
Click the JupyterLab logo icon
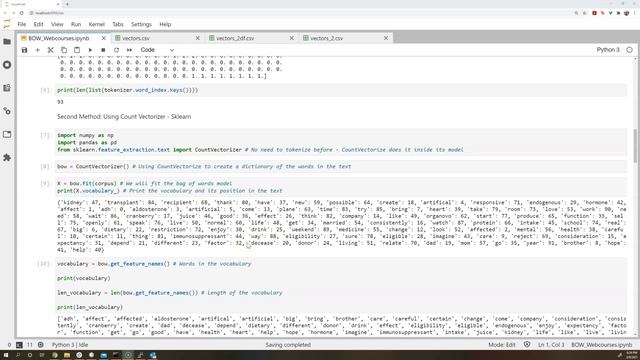pos(7,24)
